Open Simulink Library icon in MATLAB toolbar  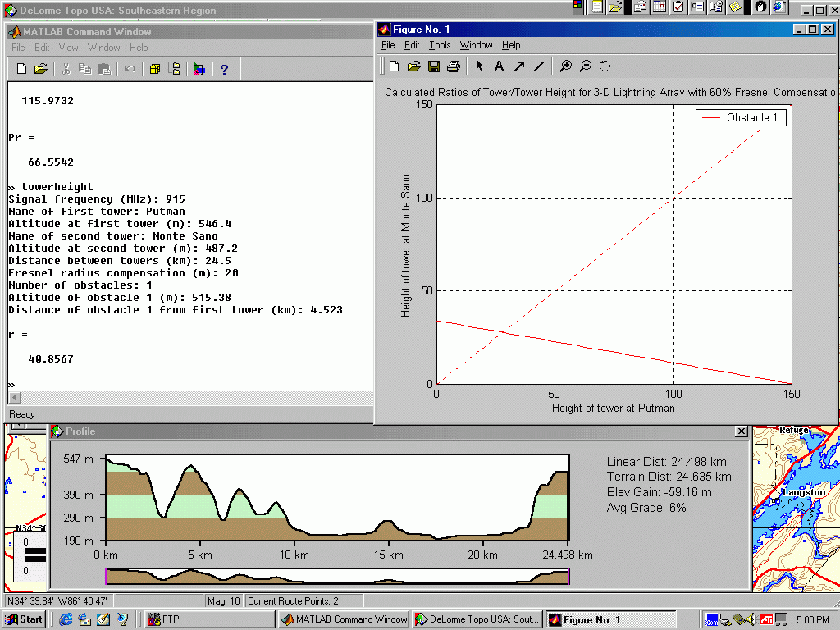point(199,69)
